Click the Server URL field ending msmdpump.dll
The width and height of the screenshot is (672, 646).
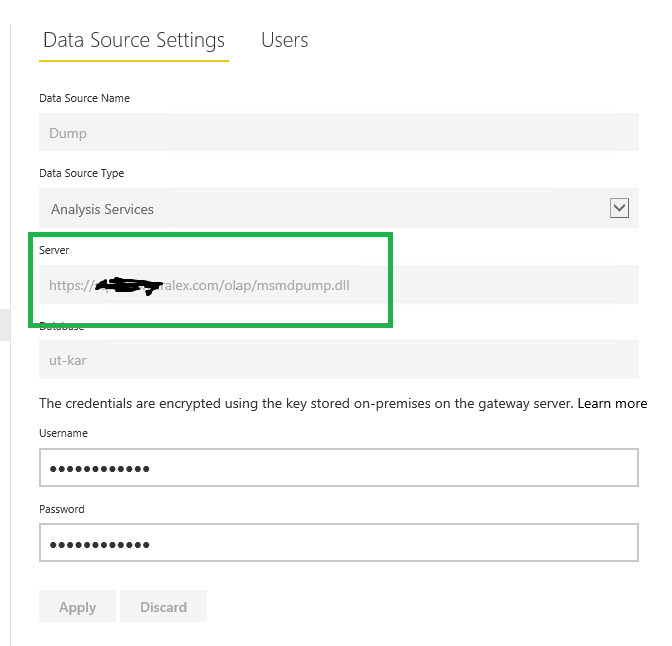[339, 285]
